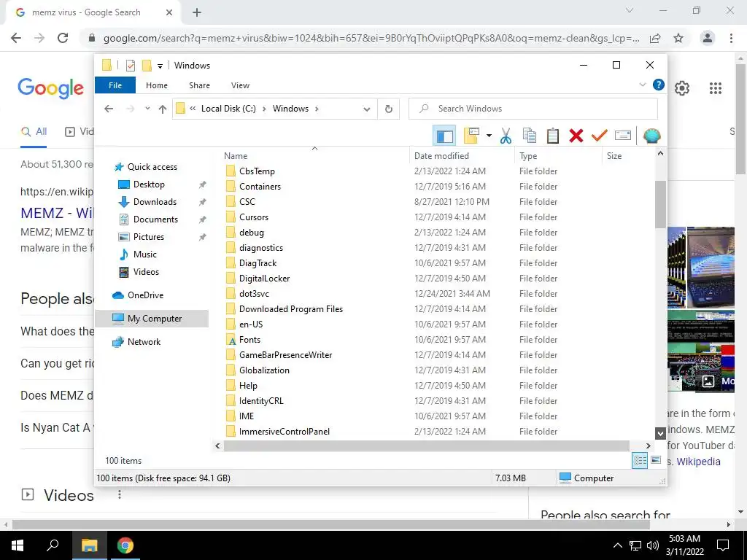Select the Fonts folder
The image size is (747, 560).
[x=249, y=340]
